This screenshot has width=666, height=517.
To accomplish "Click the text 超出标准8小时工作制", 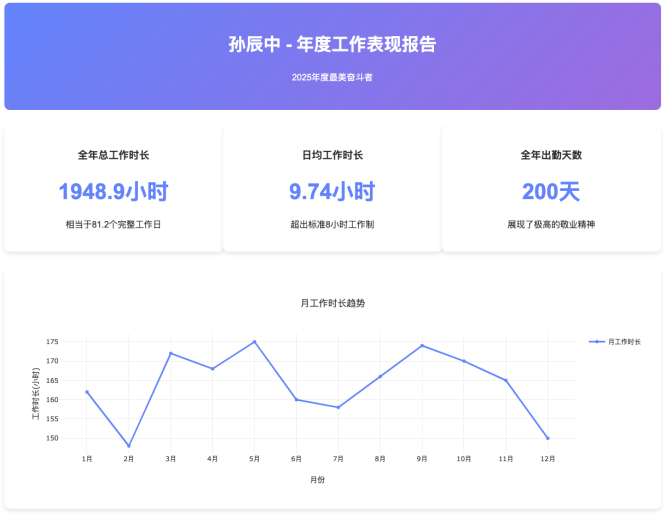I will [332, 224].
